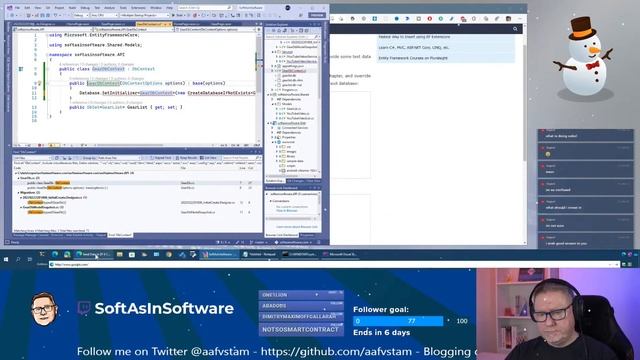Open the find scope dropdown in Find results
Screen dimensions: 640x360
pos(32,158)
